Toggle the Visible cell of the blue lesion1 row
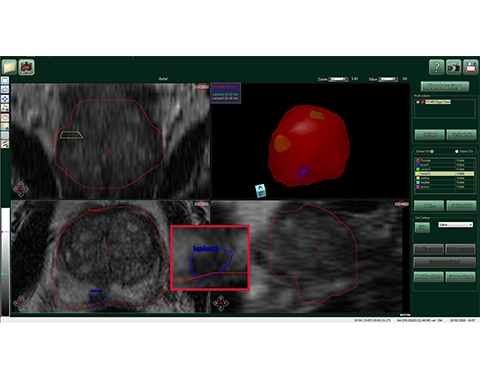Image resolution: width=480 pixels, height=380 pixels. click(465, 165)
